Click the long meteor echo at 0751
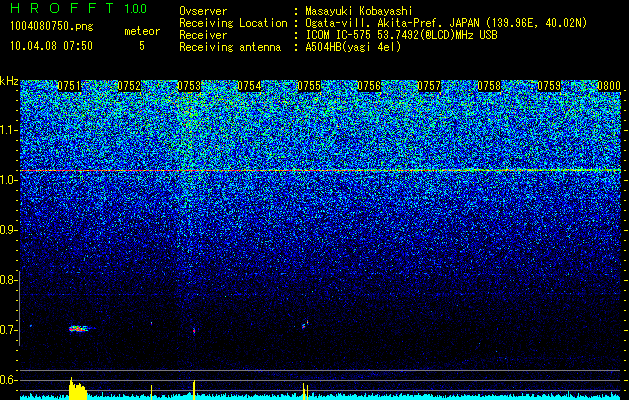This screenshot has width=629, height=400. 81,329
